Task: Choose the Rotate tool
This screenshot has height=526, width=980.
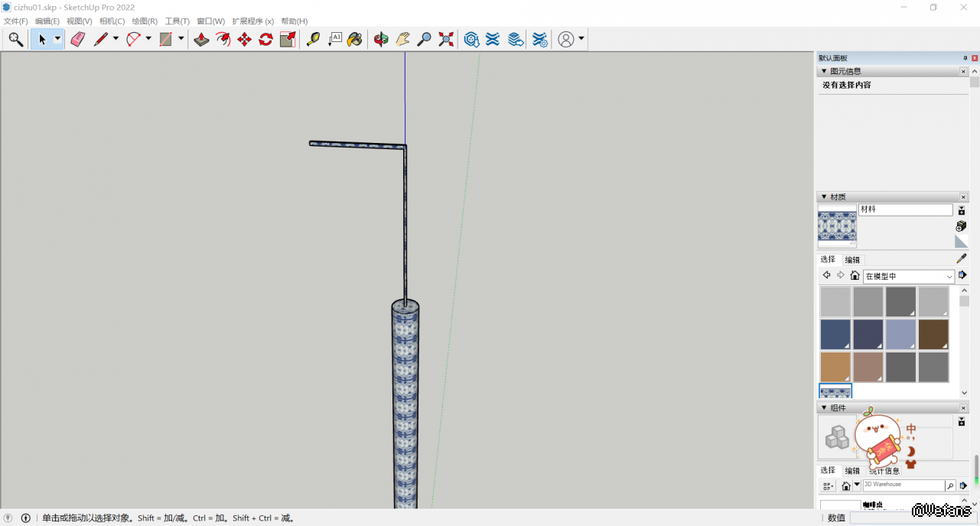Action: click(x=265, y=40)
